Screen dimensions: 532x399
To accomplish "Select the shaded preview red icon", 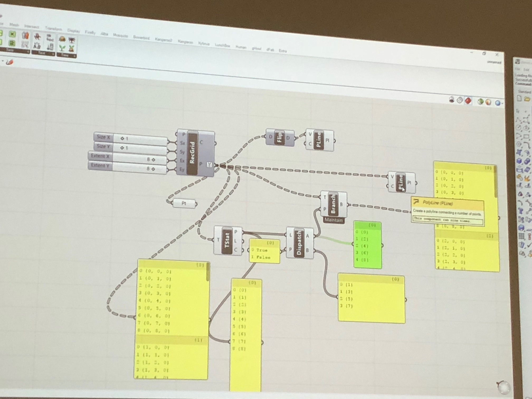I will pos(468,101).
